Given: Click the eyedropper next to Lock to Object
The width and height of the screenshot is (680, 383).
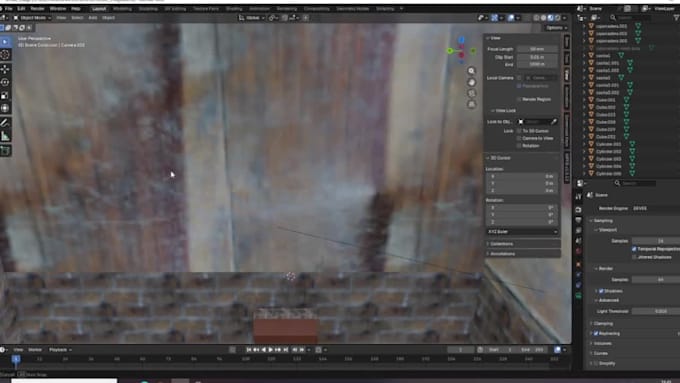Looking at the screenshot, I should click(x=554, y=122).
